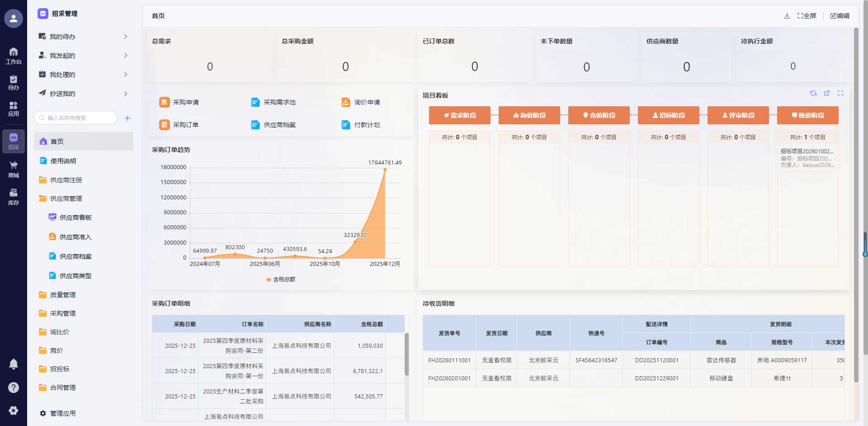Select 需求阶段 kanban stage
This screenshot has height=426, width=868.
pos(460,115)
